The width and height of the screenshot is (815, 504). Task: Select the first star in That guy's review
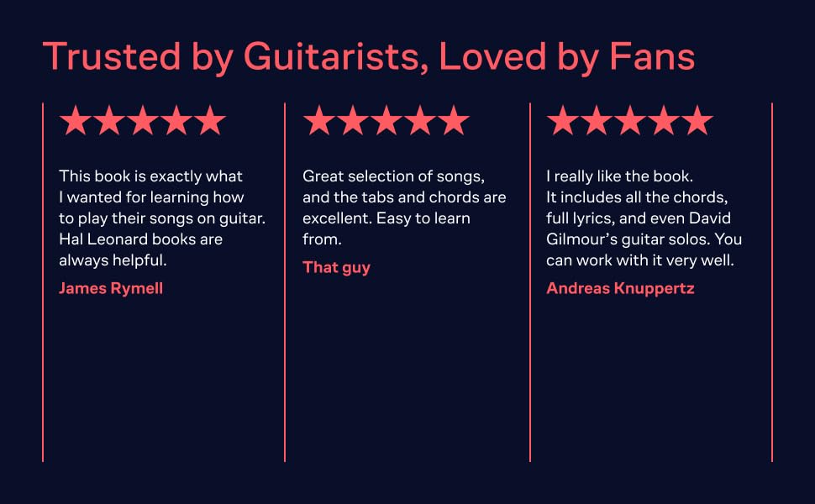[319, 121]
